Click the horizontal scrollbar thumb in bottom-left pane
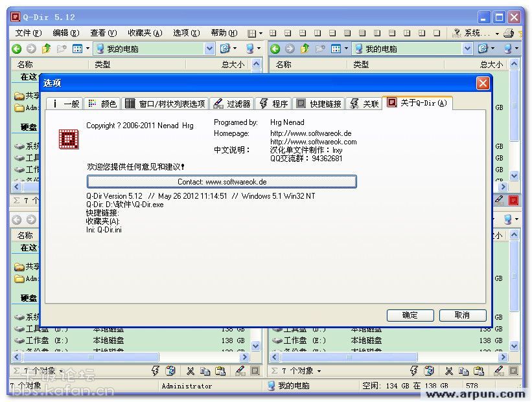This screenshot has height=402, width=532. 91,357
